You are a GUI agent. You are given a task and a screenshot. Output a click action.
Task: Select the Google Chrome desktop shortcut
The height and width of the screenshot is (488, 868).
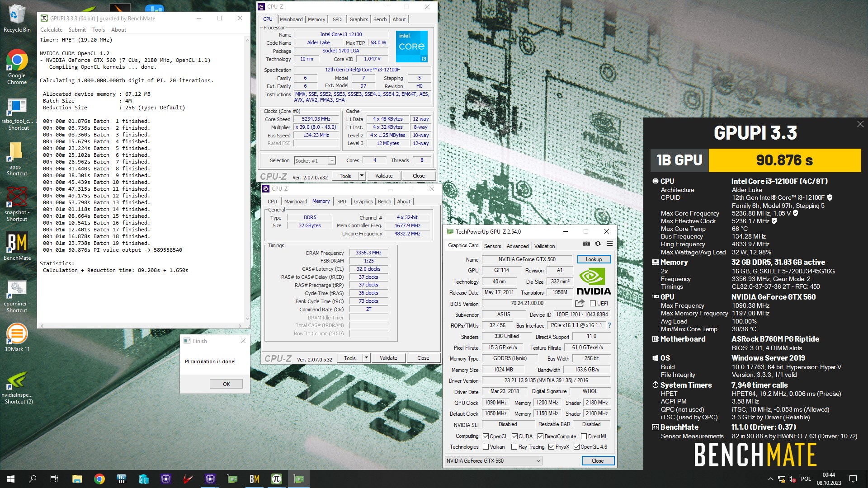point(17,67)
